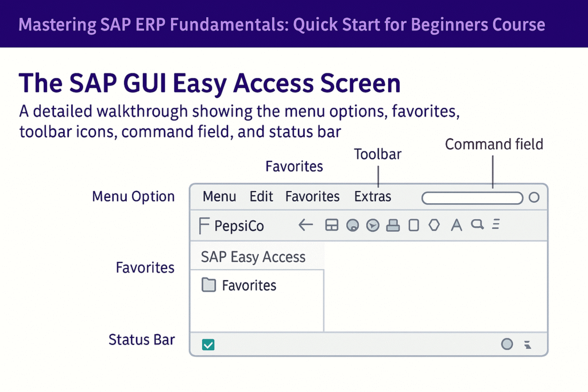The height and width of the screenshot is (392, 588).
Task: Click the SAP Easy Access heading
Action: pos(253,257)
